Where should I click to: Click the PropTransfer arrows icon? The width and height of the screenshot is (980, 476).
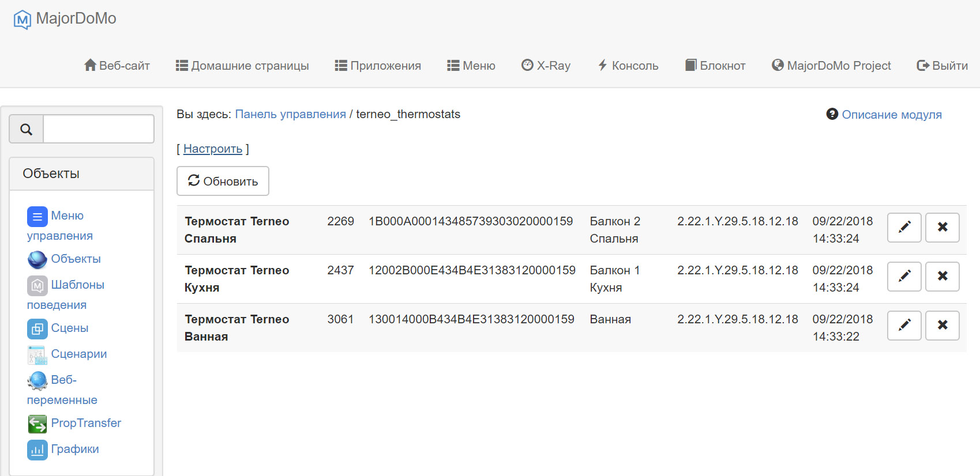(37, 424)
